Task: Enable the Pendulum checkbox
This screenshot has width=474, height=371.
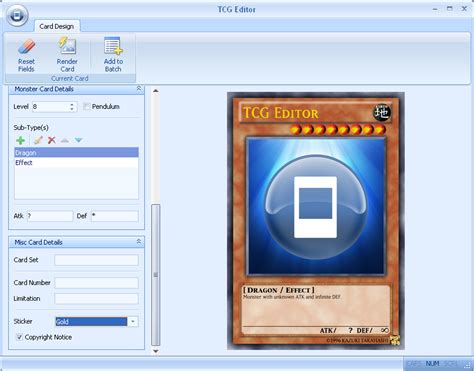Action: [87, 107]
